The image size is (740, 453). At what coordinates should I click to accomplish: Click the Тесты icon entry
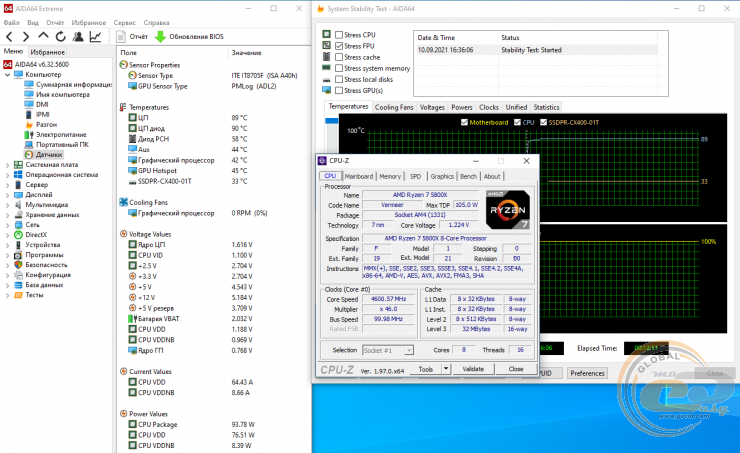pos(18,295)
